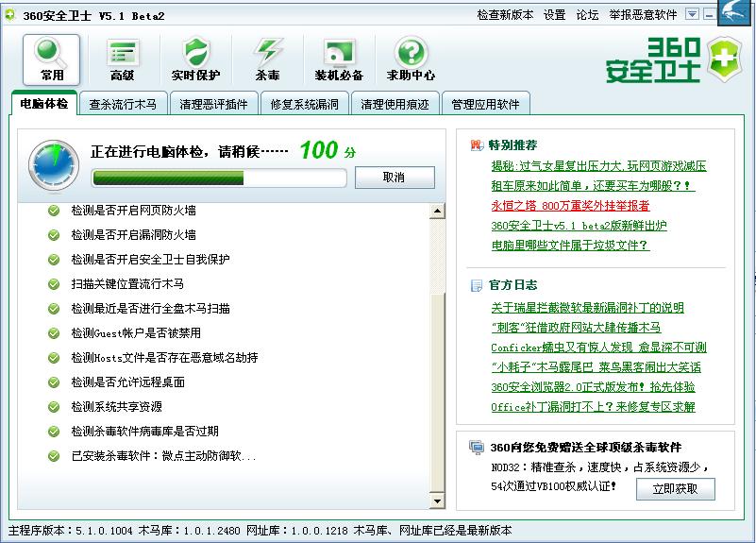Click the 立即获取 button
756x543 pixels.
675,489
